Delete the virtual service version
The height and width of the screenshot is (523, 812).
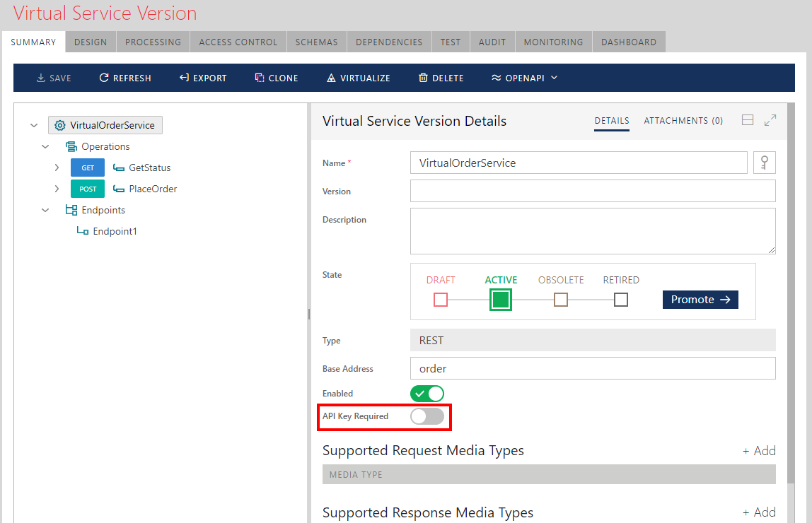coord(441,78)
